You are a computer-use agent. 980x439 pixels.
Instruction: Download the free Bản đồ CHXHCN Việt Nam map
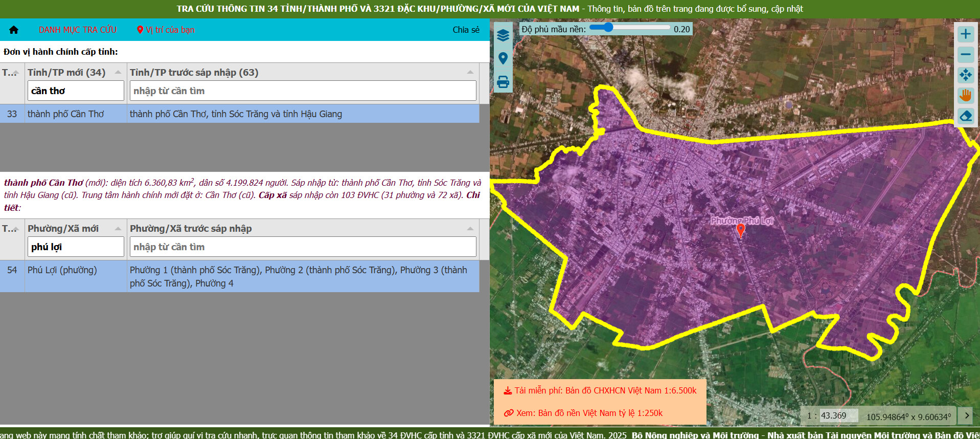(600, 390)
